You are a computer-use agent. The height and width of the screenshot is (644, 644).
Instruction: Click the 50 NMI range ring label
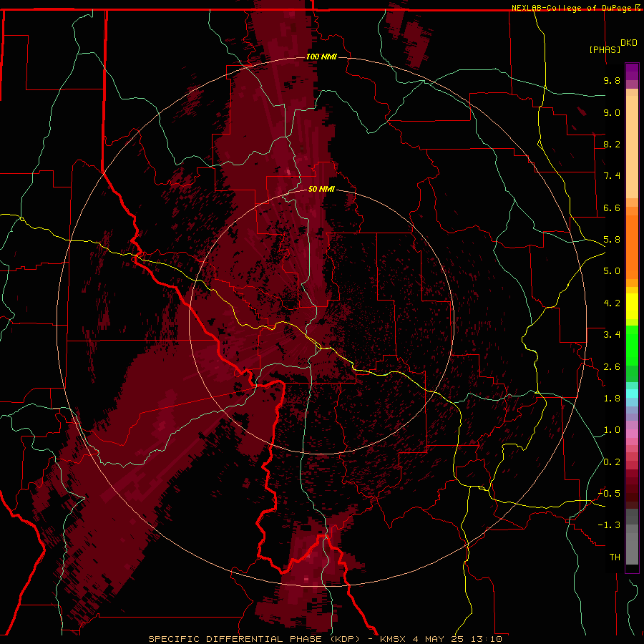point(321,189)
